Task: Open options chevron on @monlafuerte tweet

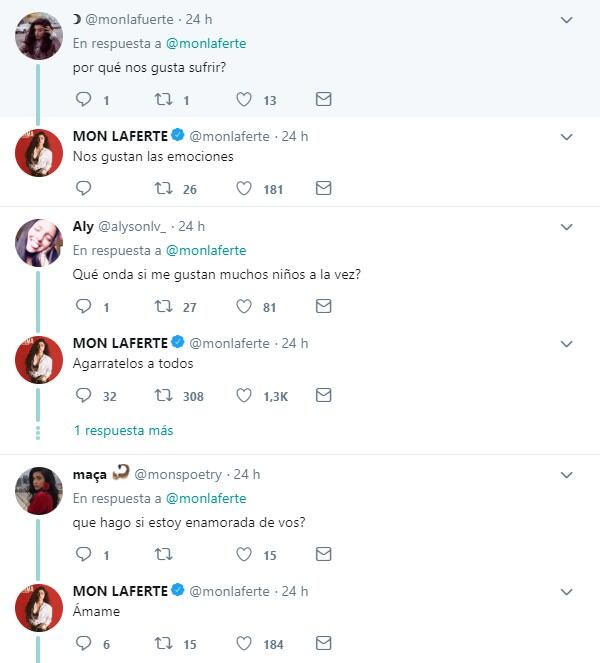Action: click(566, 20)
